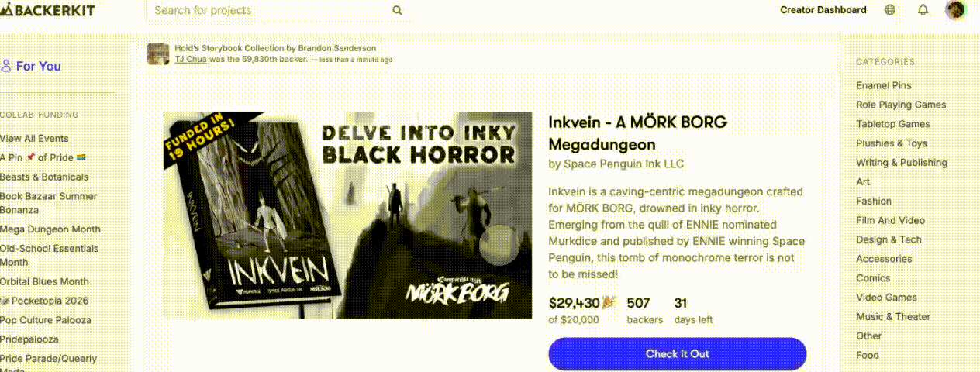Image resolution: width=980 pixels, height=372 pixels.
Task: Select the For You tab
Action: coord(31,66)
